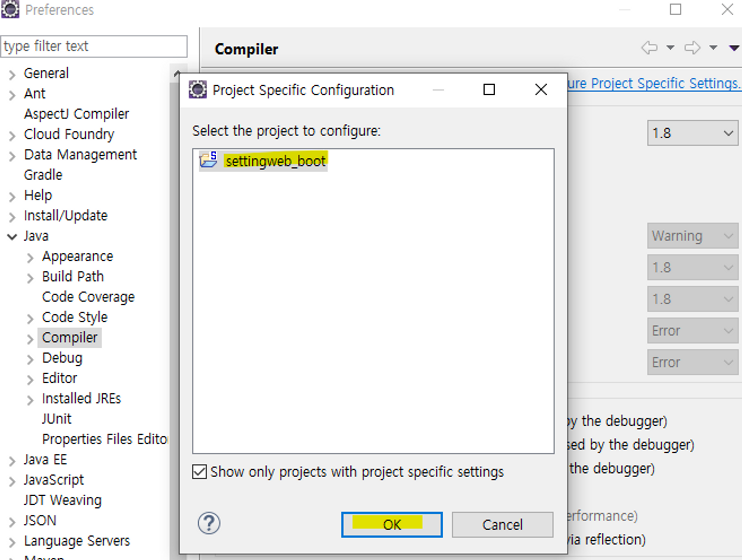Screen dimensions: 742x560
Task: Click the back navigation arrow icon
Action: tap(649, 48)
